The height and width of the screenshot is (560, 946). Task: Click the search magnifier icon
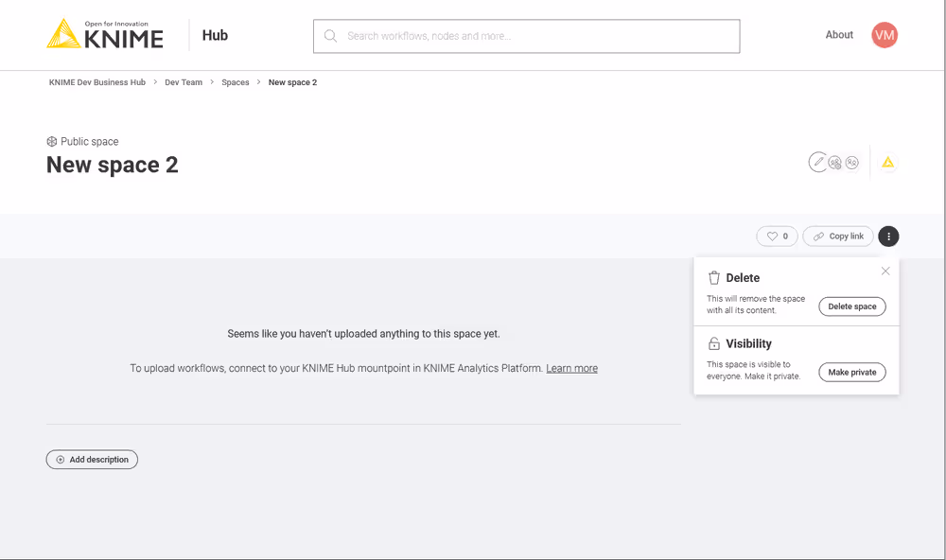[x=330, y=35]
